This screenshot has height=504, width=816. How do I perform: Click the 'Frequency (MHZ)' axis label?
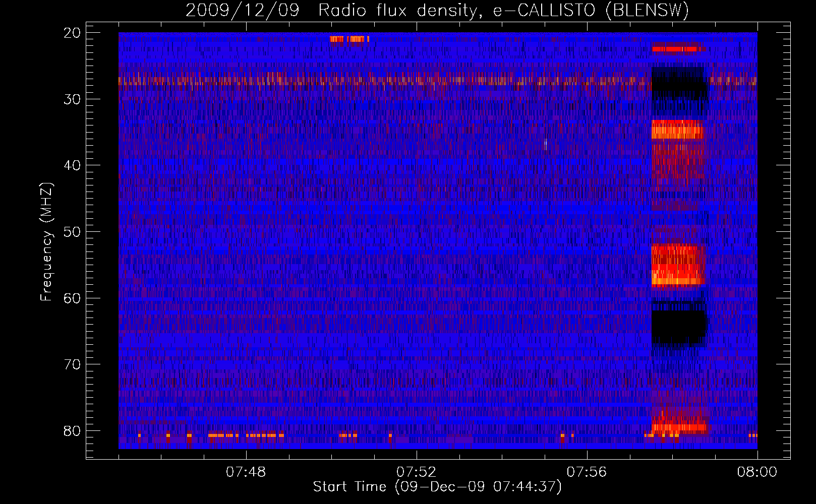coord(46,242)
